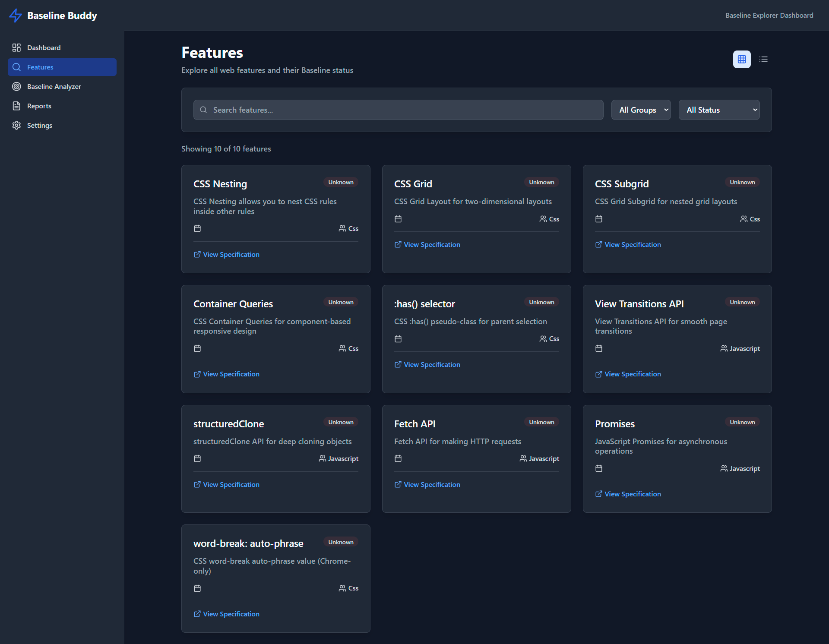Open the All Groups dropdown
Viewport: 829px width, 644px height.
(x=641, y=110)
